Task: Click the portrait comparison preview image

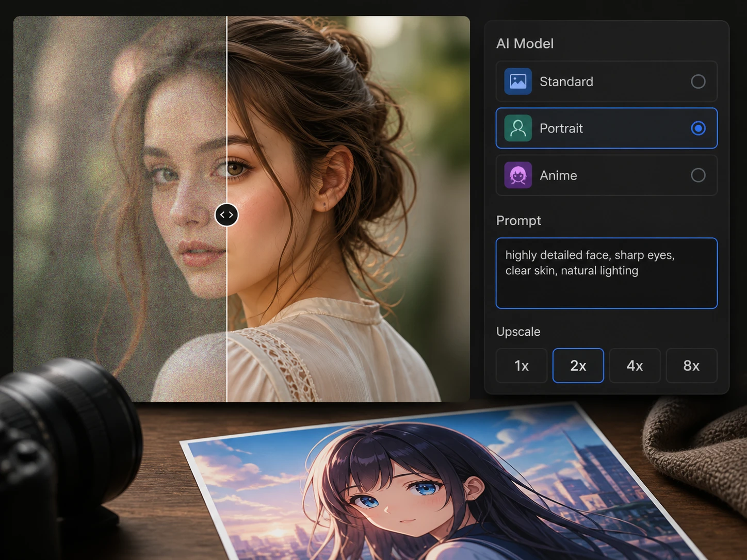Action: tap(241, 209)
